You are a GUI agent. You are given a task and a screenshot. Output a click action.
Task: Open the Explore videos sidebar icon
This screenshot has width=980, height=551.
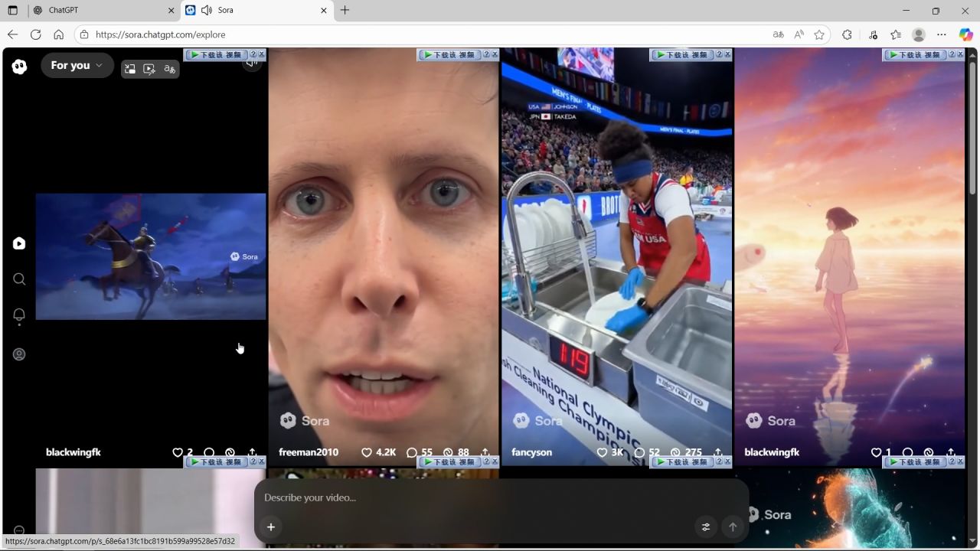click(x=19, y=243)
